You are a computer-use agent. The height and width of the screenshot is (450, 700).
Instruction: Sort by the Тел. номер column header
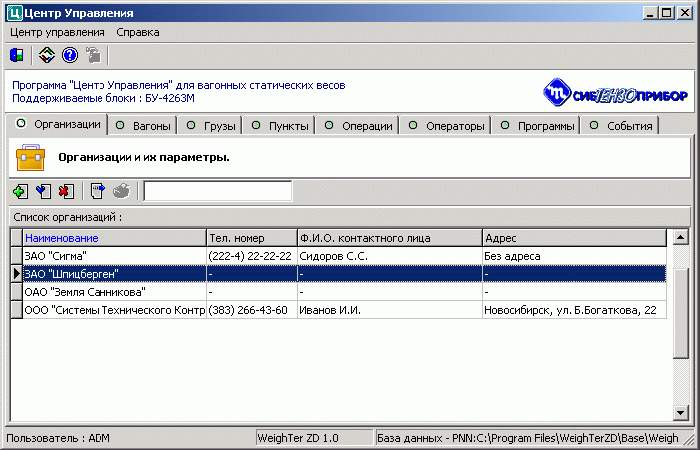click(252, 238)
